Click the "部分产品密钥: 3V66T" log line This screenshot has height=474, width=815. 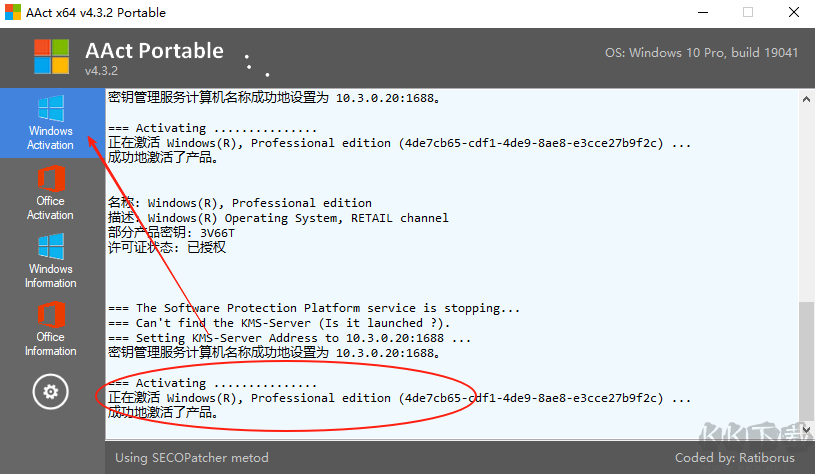click(x=172, y=233)
